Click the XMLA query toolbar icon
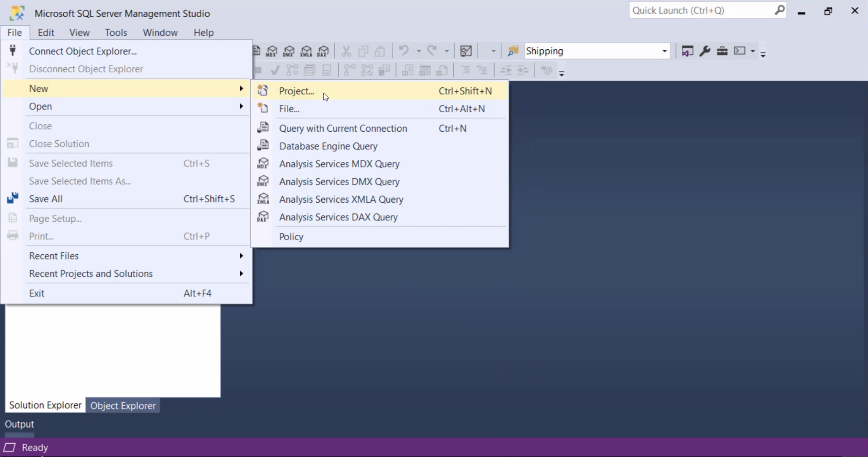This screenshot has width=868, height=457. point(306,51)
